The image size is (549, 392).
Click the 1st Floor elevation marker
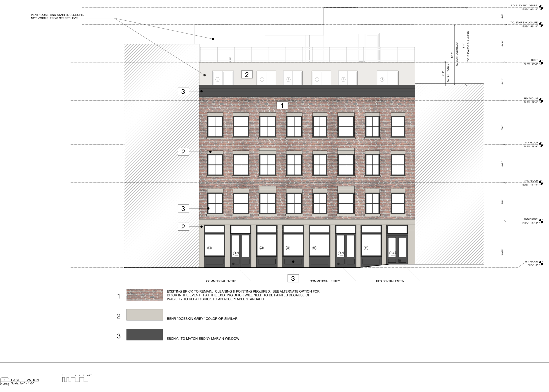point(541,263)
